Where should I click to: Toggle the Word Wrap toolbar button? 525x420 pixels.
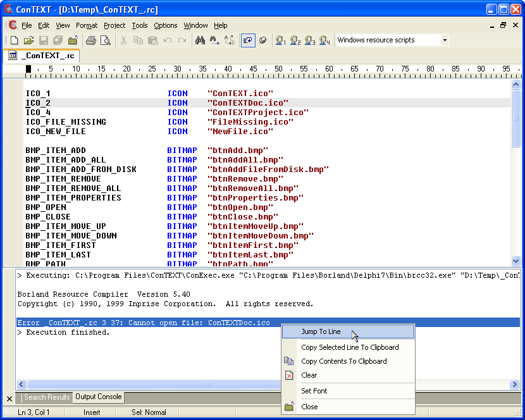pyautogui.click(x=248, y=40)
